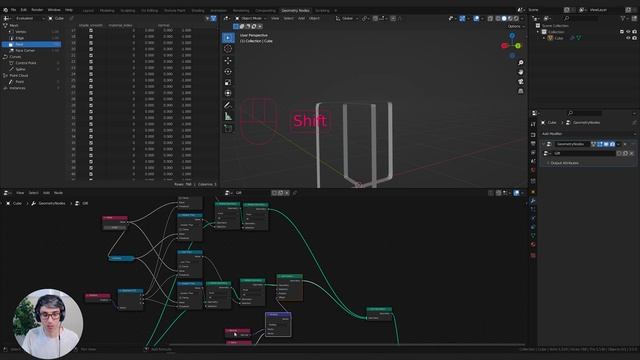
Task: Open the Help menu
Action: pos(69,10)
